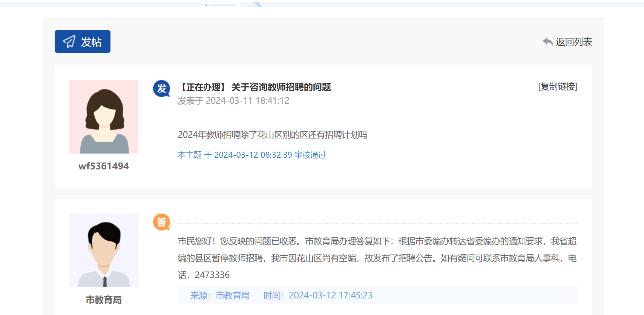
Task: Click the gray return arrow icon
Action: pyautogui.click(x=547, y=41)
